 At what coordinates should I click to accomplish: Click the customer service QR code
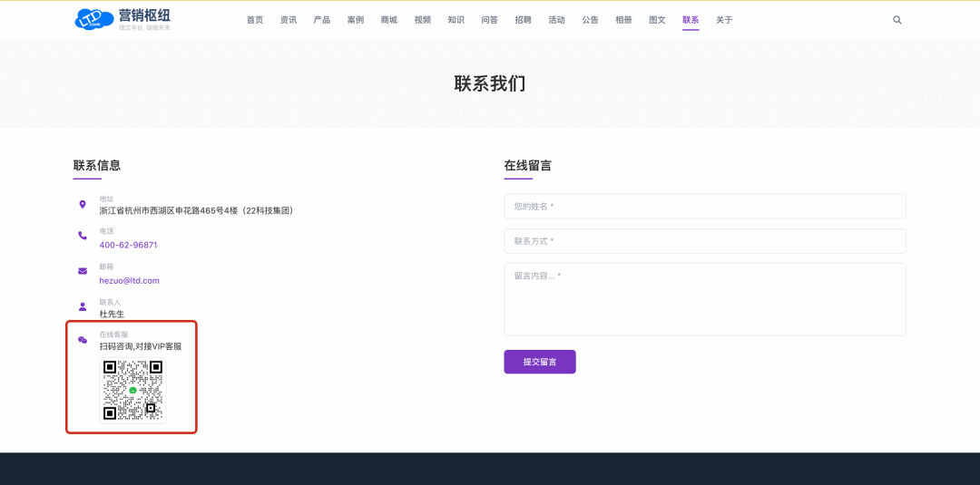pyautogui.click(x=132, y=390)
